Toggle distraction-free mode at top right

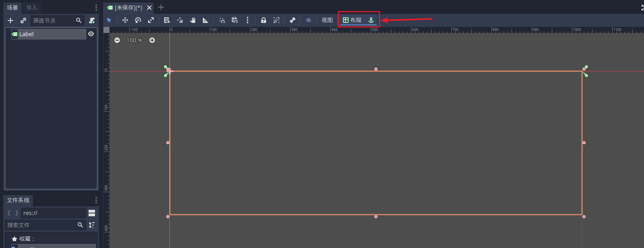coord(642,8)
